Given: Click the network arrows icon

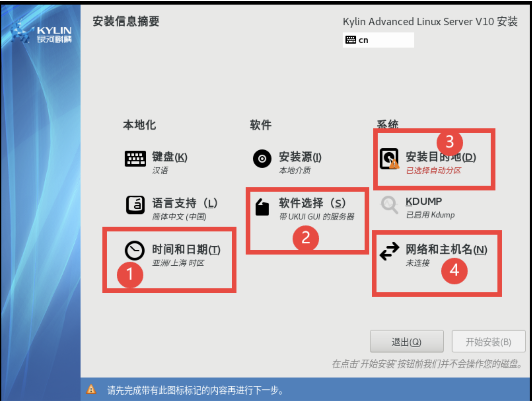Looking at the screenshot, I should coord(389,251).
